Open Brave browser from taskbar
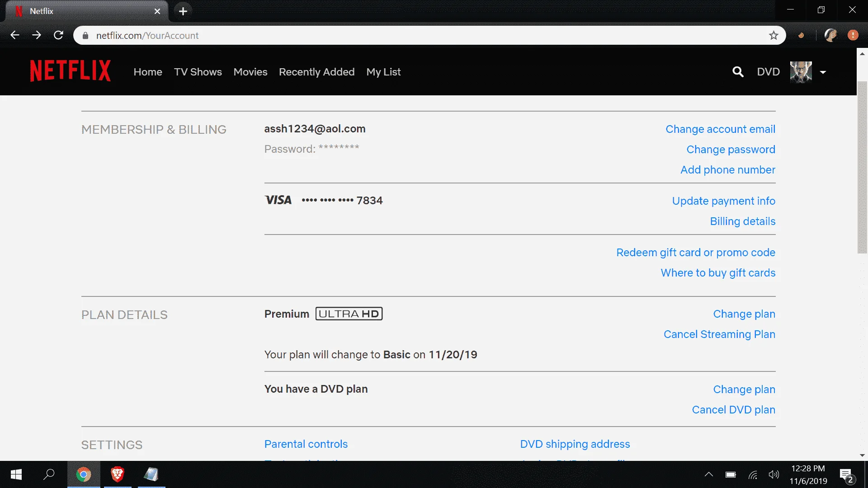Screen dimensions: 868x488 click(x=118, y=474)
